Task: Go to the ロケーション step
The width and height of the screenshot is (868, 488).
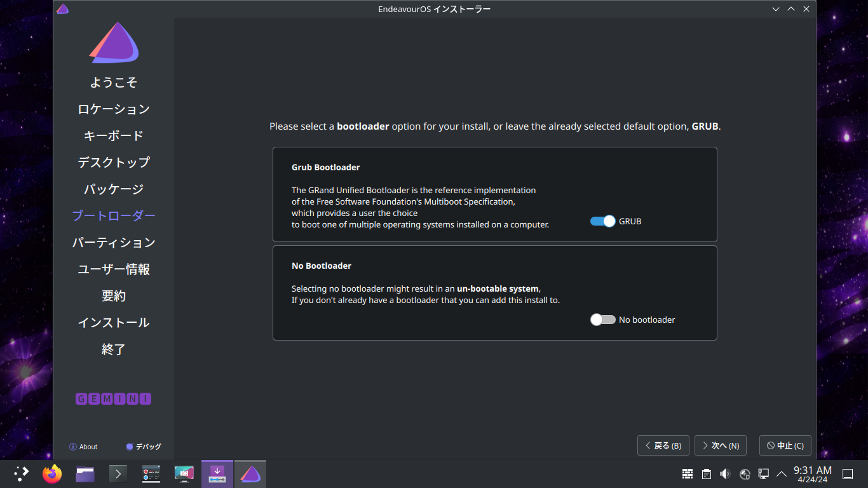Action: [114, 109]
